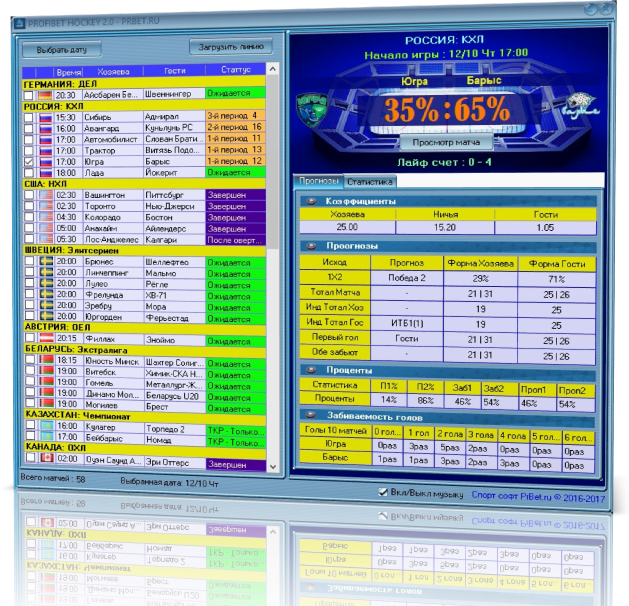Check the Айсбарен vs Швеннингер match box
629x606 pixels.
(28, 95)
